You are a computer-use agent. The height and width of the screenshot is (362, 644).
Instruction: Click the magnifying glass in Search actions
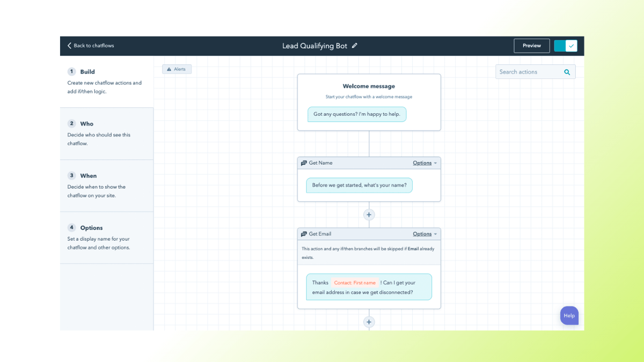click(567, 71)
